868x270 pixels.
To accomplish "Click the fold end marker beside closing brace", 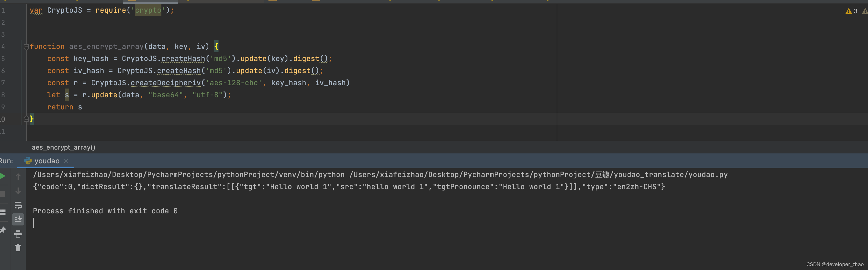I will [26, 119].
